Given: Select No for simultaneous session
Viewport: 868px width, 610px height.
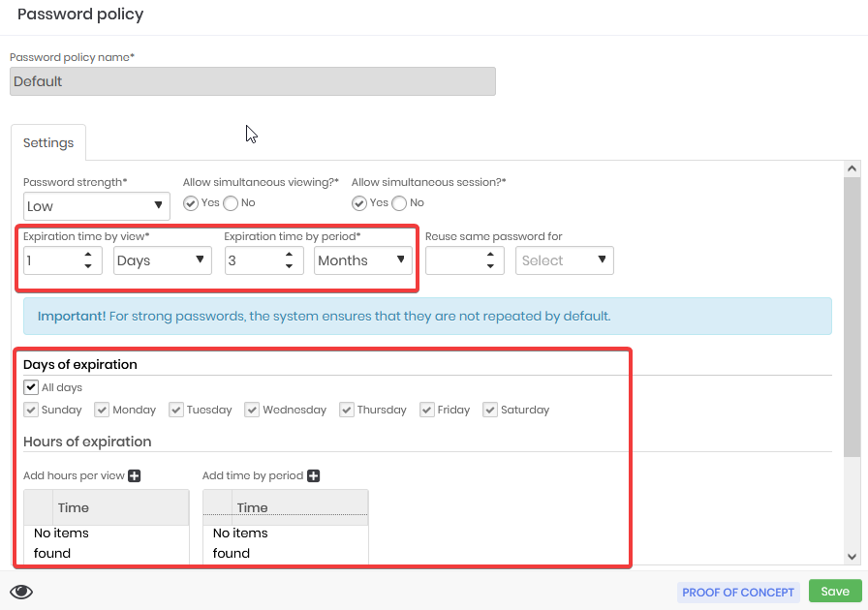Looking at the screenshot, I should coord(399,203).
